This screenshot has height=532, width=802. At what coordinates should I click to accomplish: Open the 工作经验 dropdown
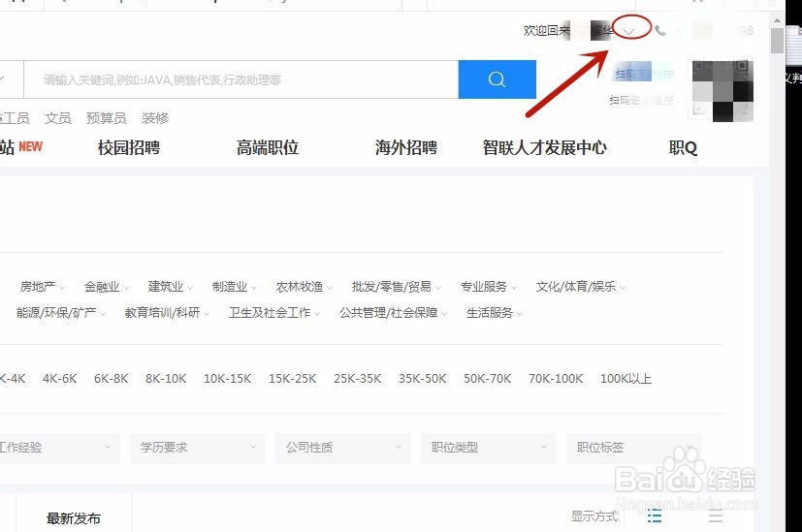pyautogui.click(x=59, y=448)
